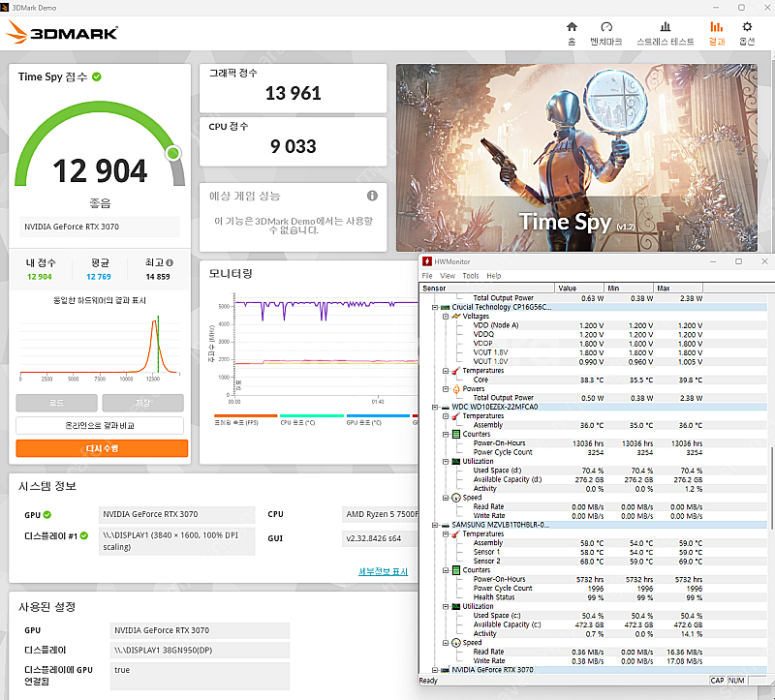775x700 pixels.
Task: Click the Voltages lightning icon in HWMonitor
Action: [456, 317]
